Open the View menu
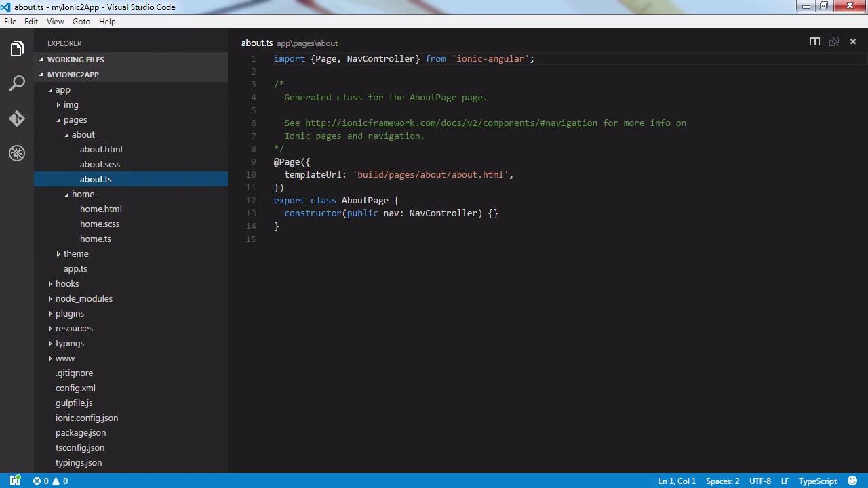This screenshot has height=488, width=868. pos(56,22)
